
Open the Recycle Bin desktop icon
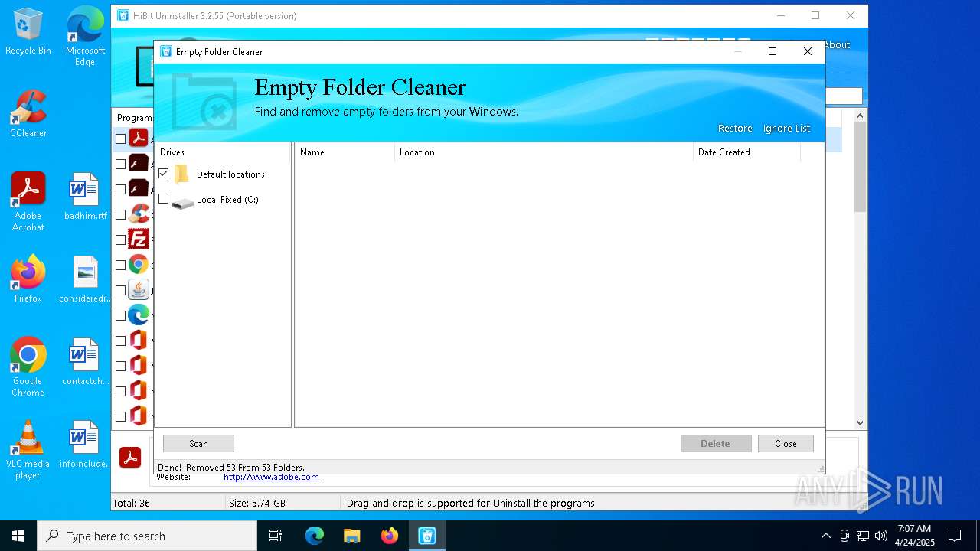pyautogui.click(x=28, y=31)
